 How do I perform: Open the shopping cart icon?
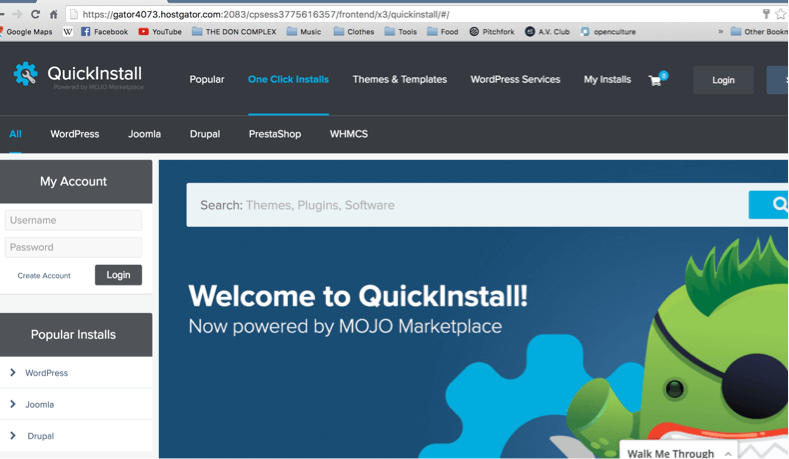click(656, 80)
